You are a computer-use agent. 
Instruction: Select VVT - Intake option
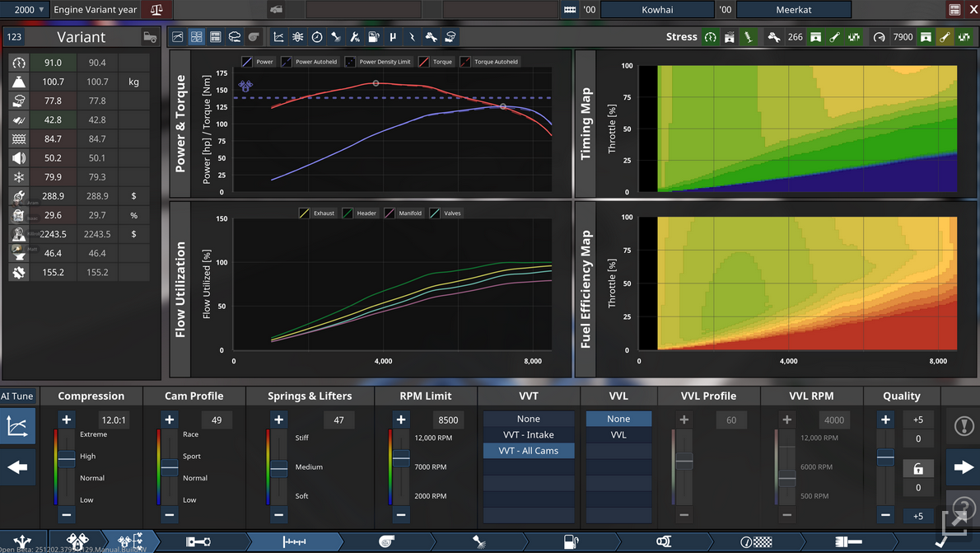(x=529, y=435)
